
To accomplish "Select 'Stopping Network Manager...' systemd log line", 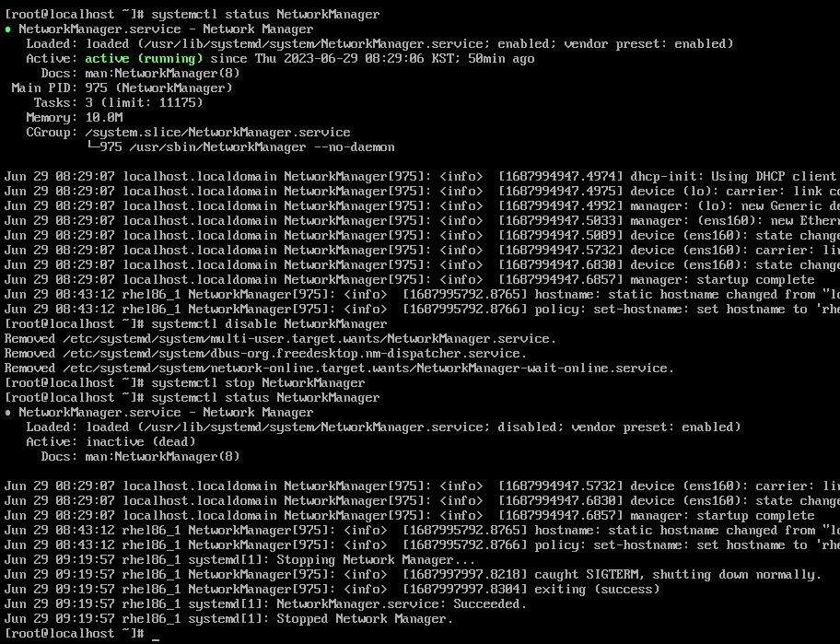I will point(239,559).
